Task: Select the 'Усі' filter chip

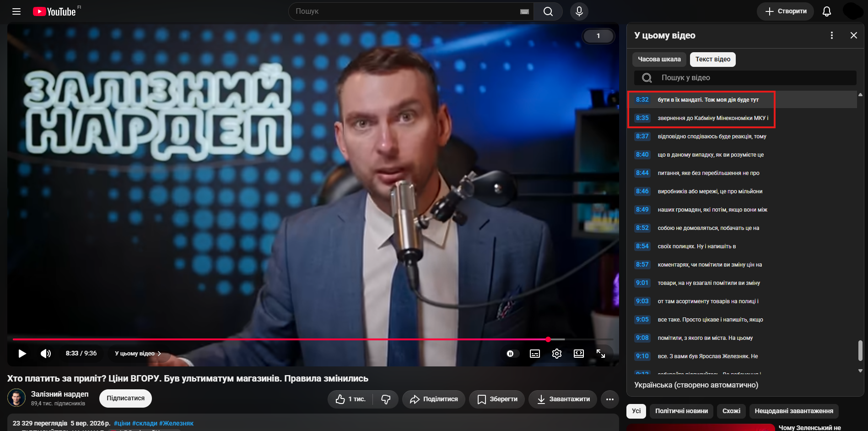Action: coord(636,411)
